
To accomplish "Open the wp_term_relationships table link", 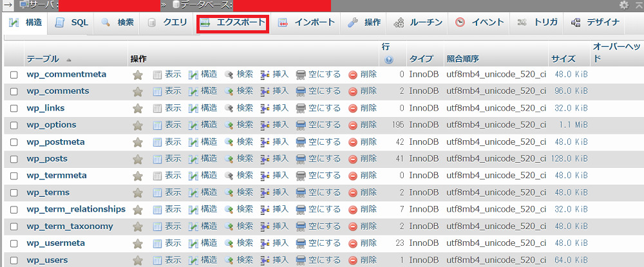I will 76,209.
